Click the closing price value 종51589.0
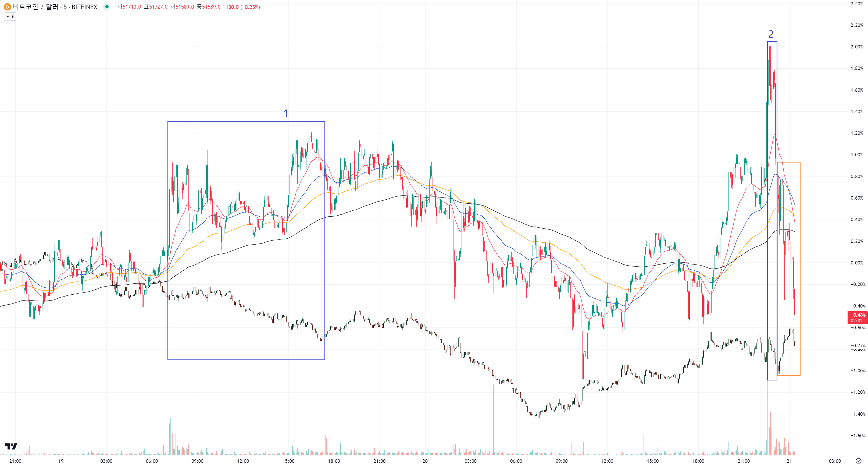Screen dimensions: 868x466 pyautogui.click(x=209, y=7)
